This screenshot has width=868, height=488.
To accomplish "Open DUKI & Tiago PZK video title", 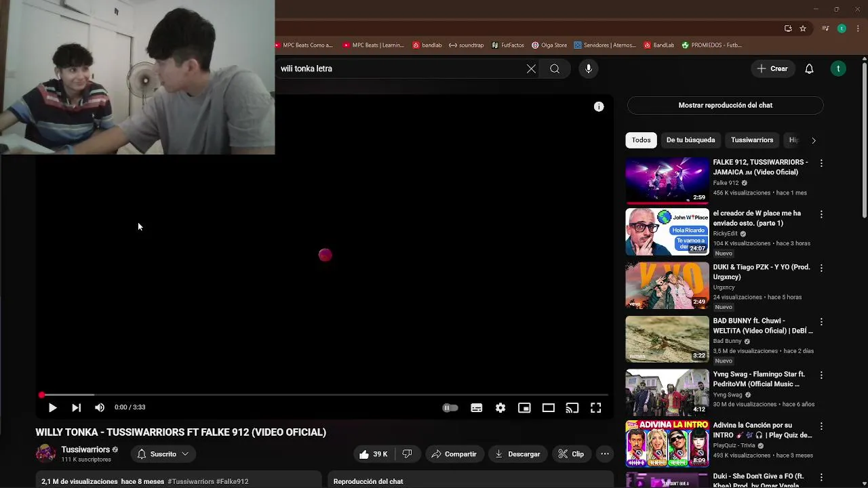I will coord(762,272).
